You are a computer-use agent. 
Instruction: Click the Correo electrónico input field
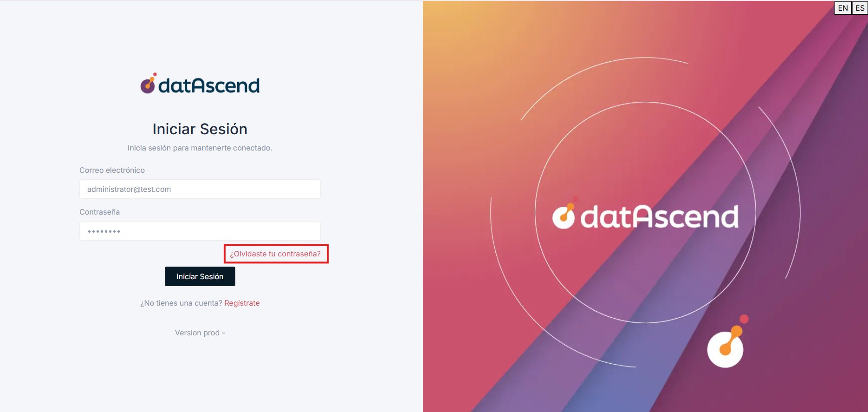200,189
